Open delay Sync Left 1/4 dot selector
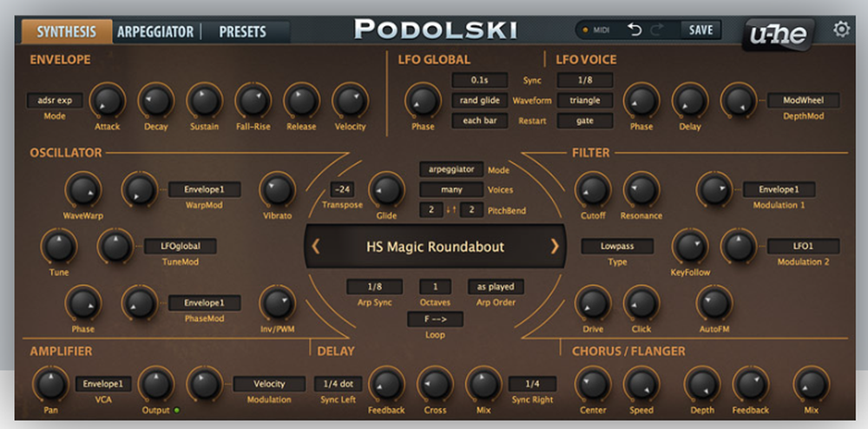 (339, 384)
